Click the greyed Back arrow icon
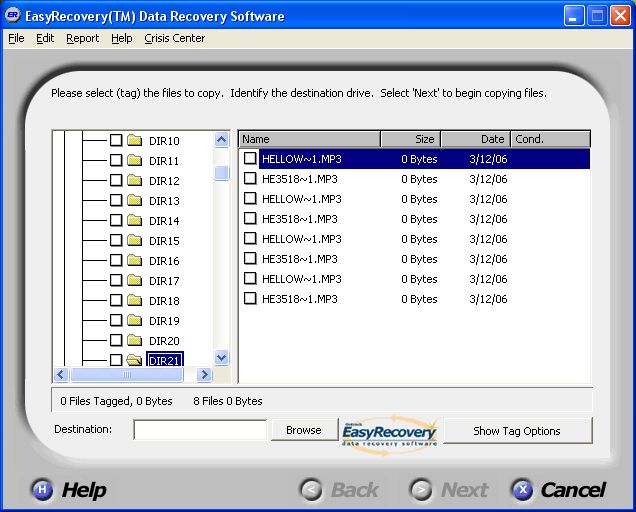The image size is (636, 512). tap(311, 490)
